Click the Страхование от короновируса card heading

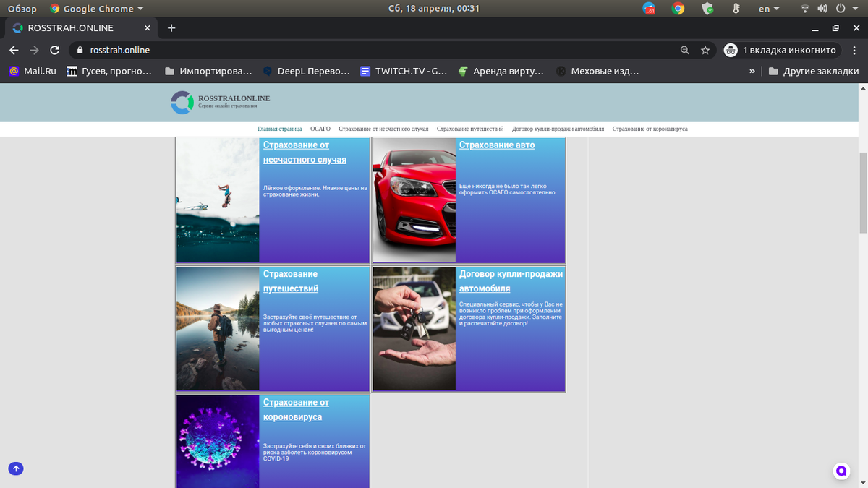click(x=296, y=410)
